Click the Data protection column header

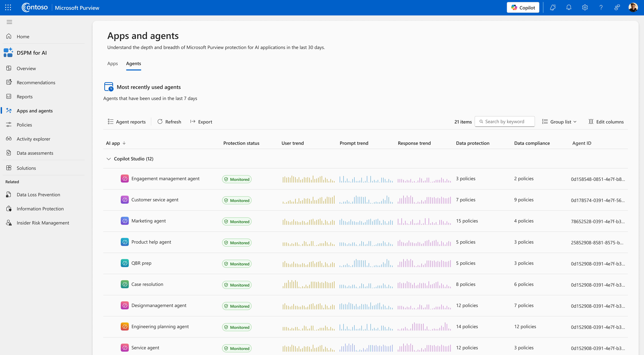pos(472,143)
